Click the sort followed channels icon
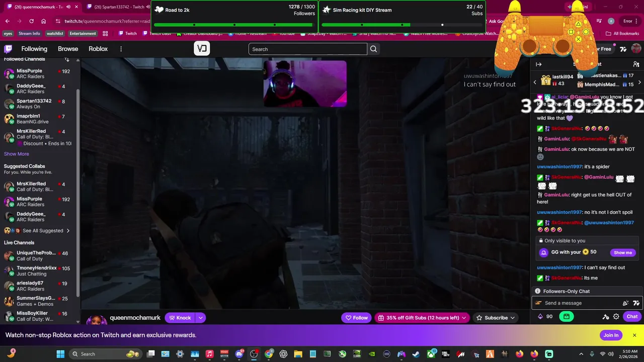The image size is (644, 362). [x=67, y=59]
